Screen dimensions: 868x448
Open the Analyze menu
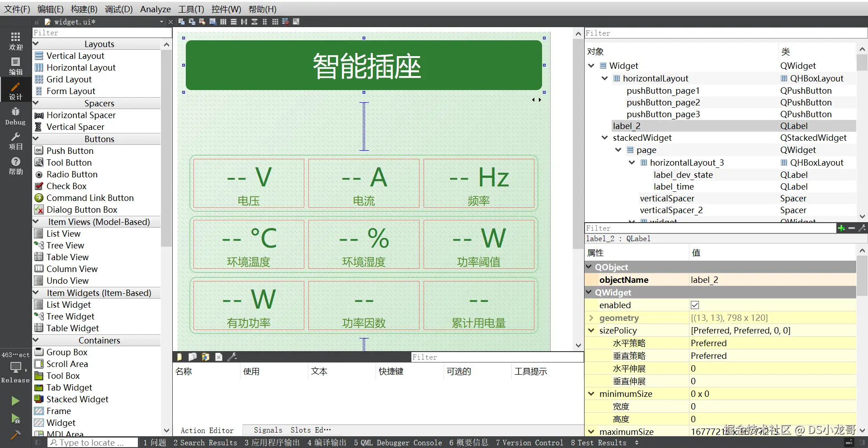coord(156,9)
